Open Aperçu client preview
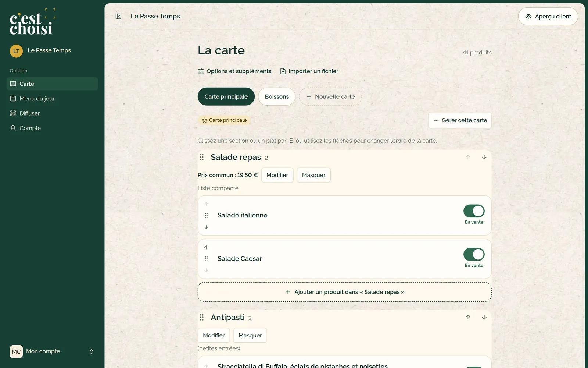588x368 pixels. click(x=548, y=17)
